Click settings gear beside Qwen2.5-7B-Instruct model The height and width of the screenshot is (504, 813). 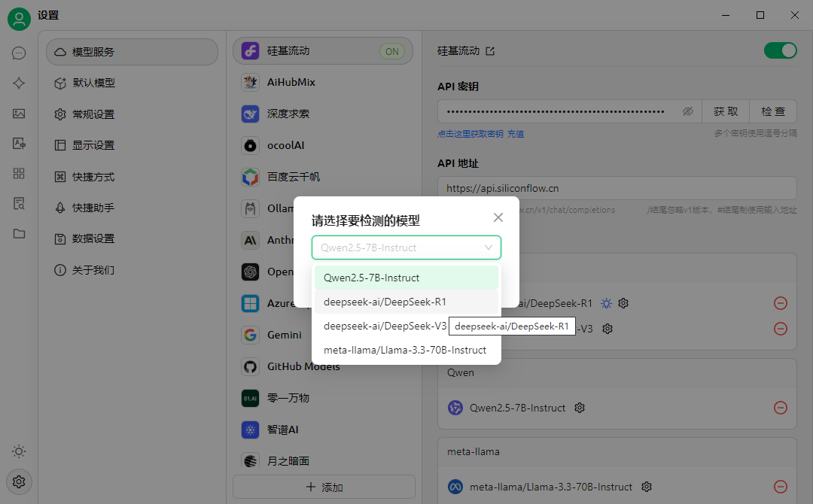point(580,408)
